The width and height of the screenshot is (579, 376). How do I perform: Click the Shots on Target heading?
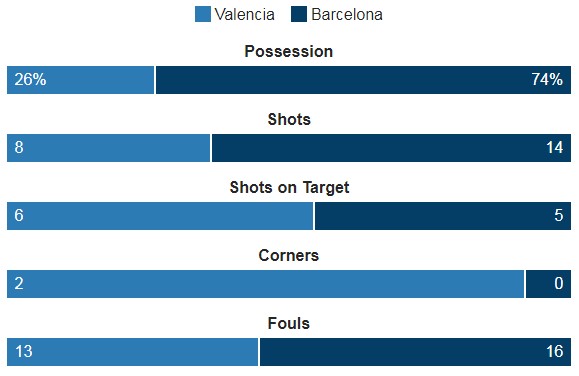click(x=289, y=188)
